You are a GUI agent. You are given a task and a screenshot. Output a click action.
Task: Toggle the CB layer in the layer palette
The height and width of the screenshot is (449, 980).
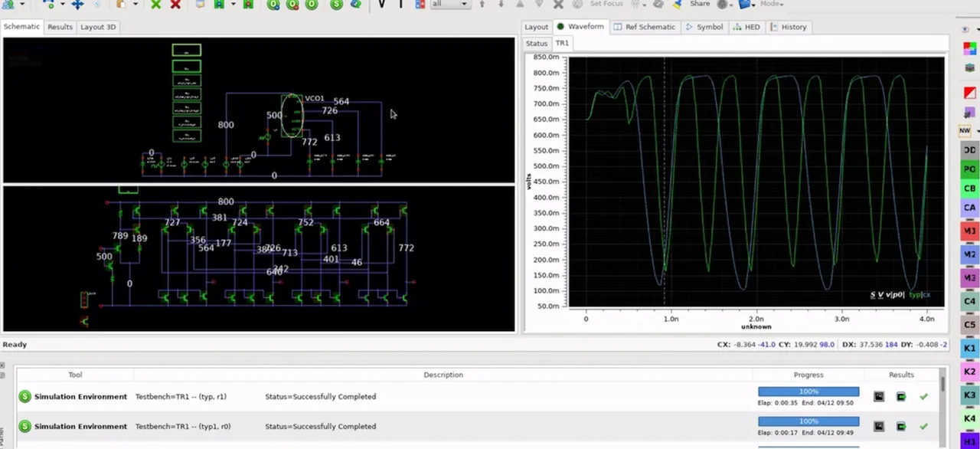[969, 188]
